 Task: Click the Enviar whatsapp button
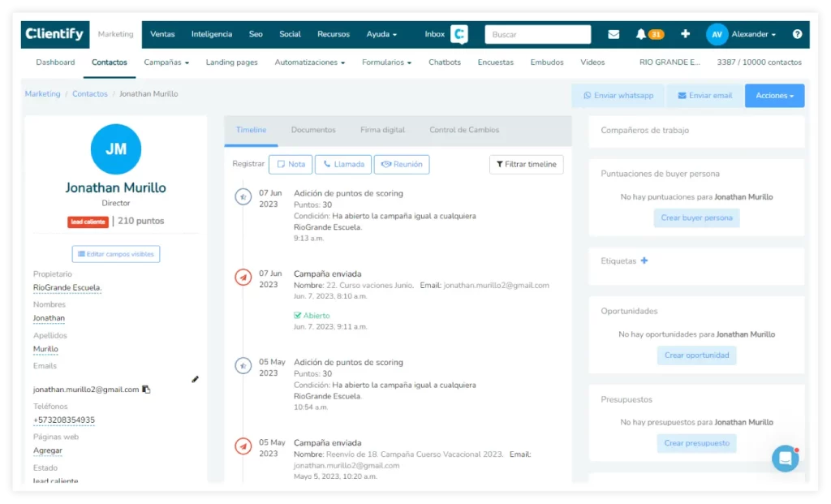click(x=618, y=96)
